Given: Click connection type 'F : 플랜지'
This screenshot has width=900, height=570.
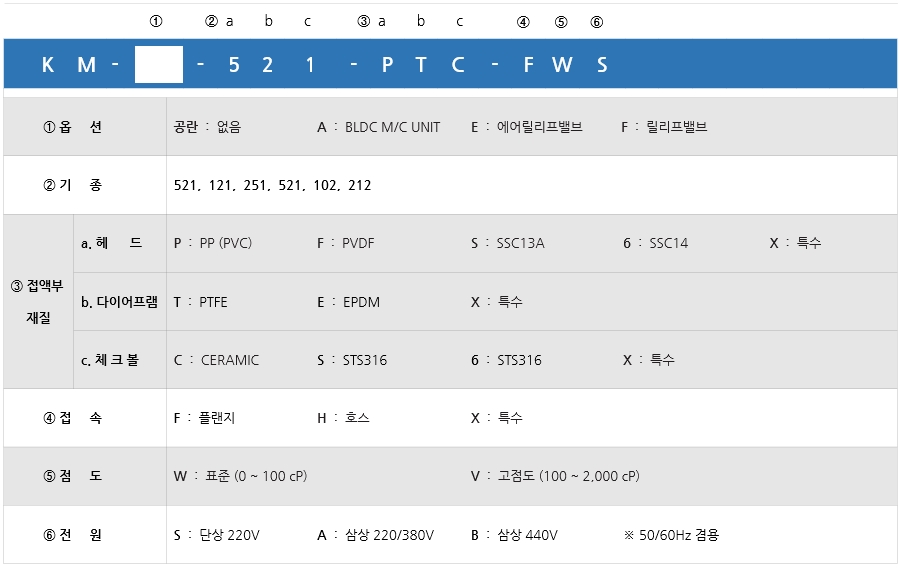Looking at the screenshot, I should [x=204, y=418].
